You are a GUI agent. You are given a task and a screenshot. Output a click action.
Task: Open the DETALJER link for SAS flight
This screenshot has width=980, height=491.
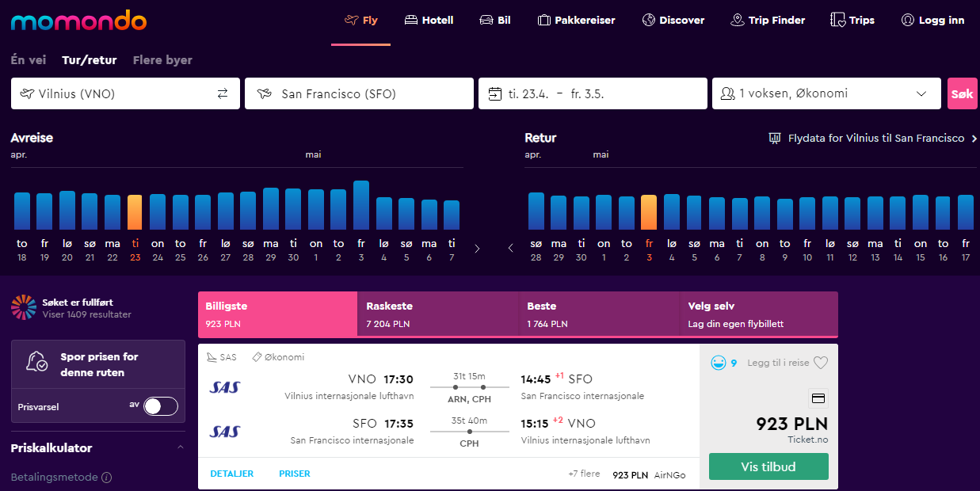tap(232, 474)
